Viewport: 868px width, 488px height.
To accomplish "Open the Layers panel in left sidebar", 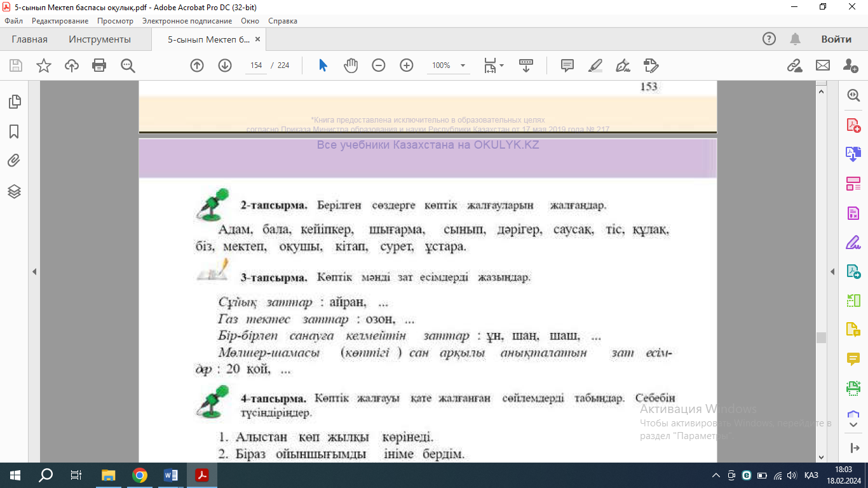I will [14, 191].
